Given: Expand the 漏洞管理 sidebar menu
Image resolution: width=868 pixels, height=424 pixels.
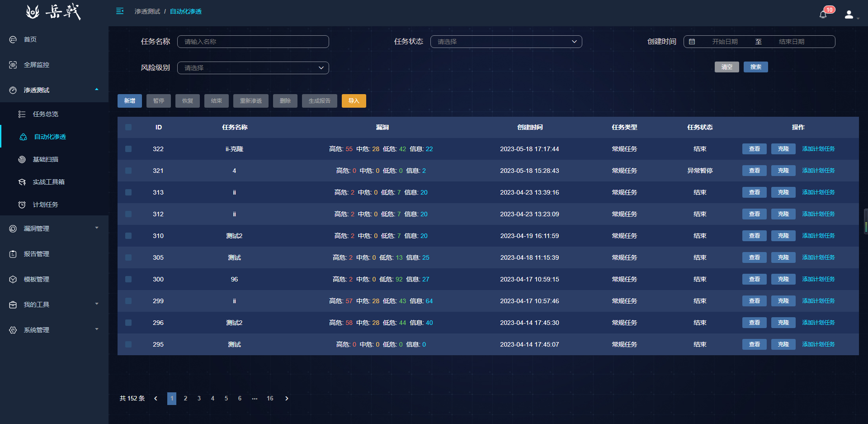Looking at the screenshot, I should click(54, 229).
